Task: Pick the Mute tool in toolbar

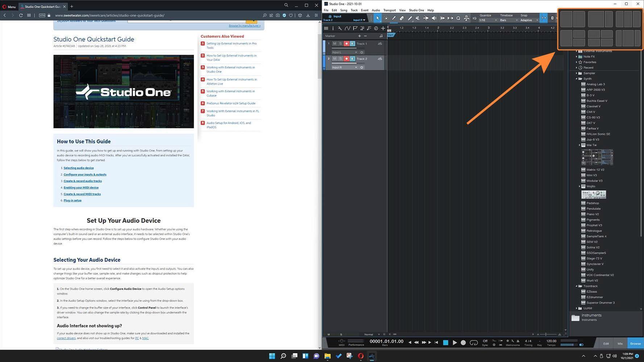Action: click(x=417, y=18)
